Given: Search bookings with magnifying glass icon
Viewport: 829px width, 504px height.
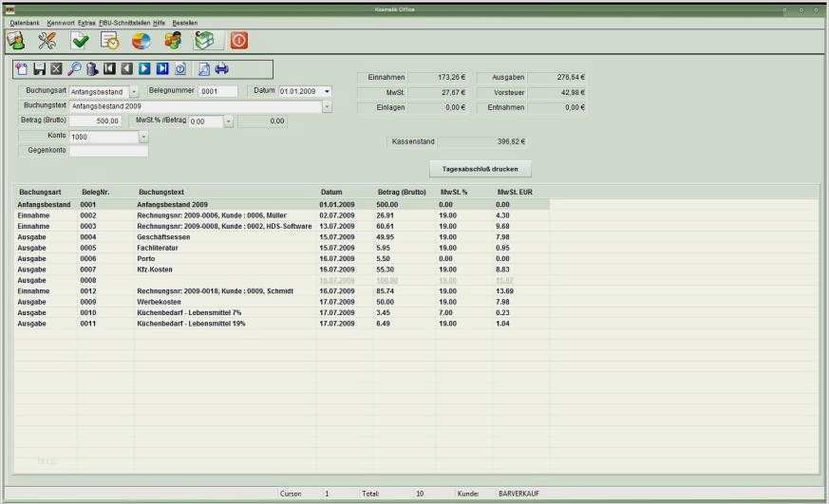Looking at the screenshot, I should pyautogui.click(x=74, y=69).
